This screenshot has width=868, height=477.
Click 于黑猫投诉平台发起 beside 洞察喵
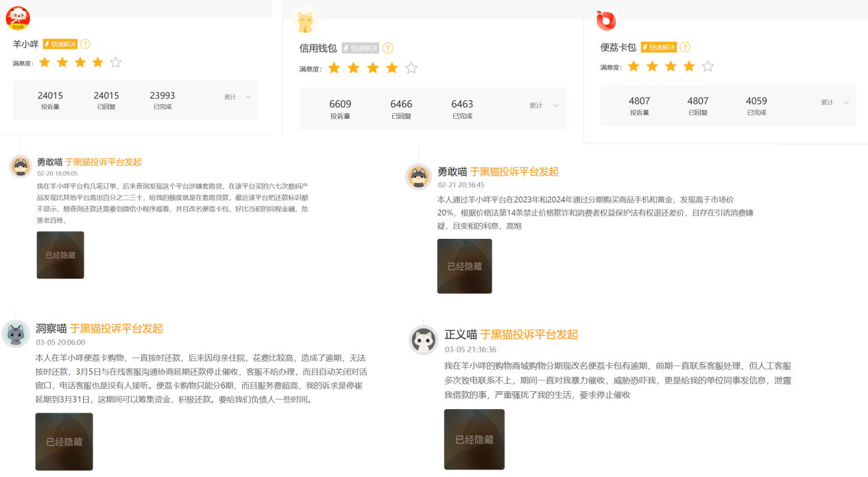click(x=117, y=328)
